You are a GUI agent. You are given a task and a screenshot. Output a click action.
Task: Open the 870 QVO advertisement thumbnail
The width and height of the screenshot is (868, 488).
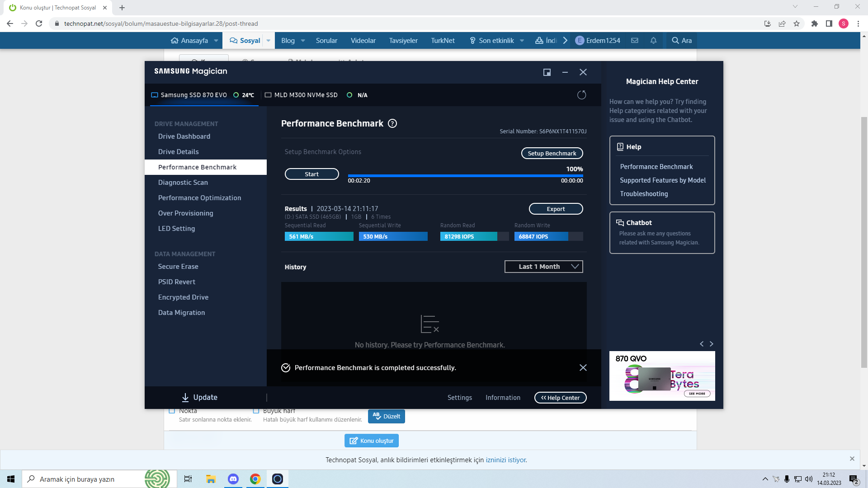[x=662, y=376]
